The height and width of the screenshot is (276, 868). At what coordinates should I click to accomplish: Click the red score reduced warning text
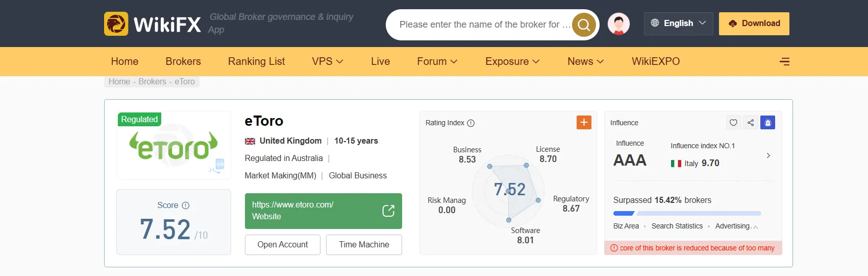(x=697, y=248)
